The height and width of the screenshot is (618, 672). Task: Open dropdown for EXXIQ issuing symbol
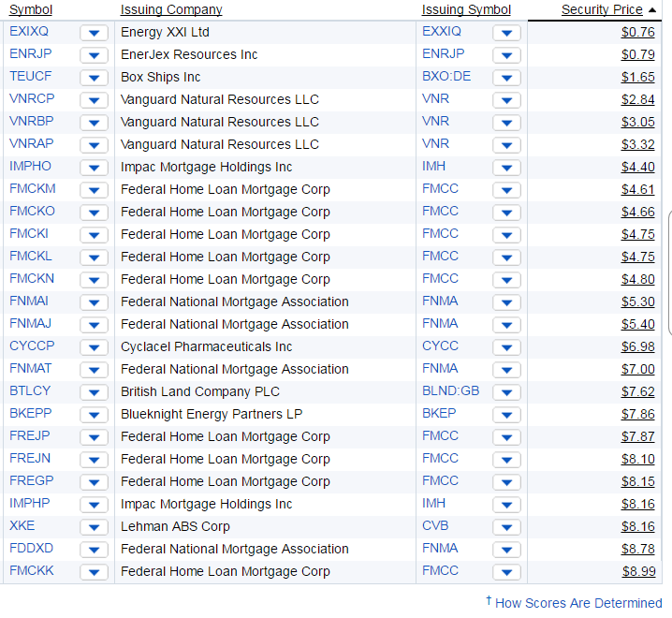[x=506, y=33]
